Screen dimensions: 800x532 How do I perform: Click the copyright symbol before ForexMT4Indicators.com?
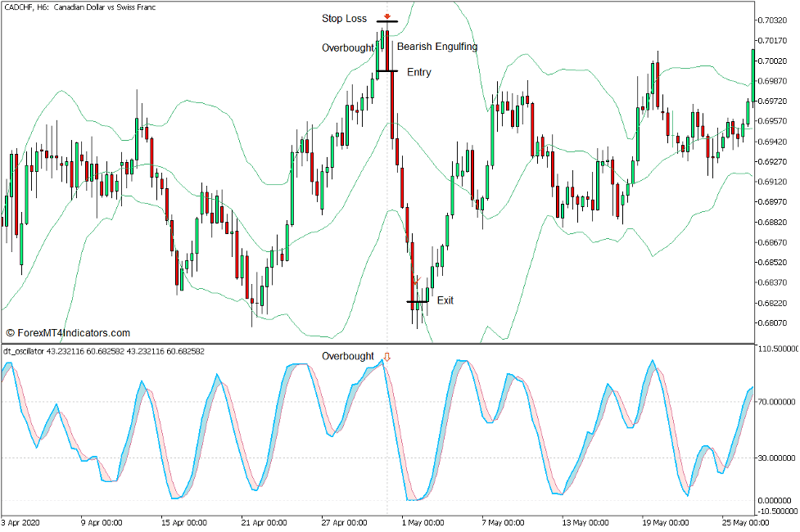[x=10, y=333]
